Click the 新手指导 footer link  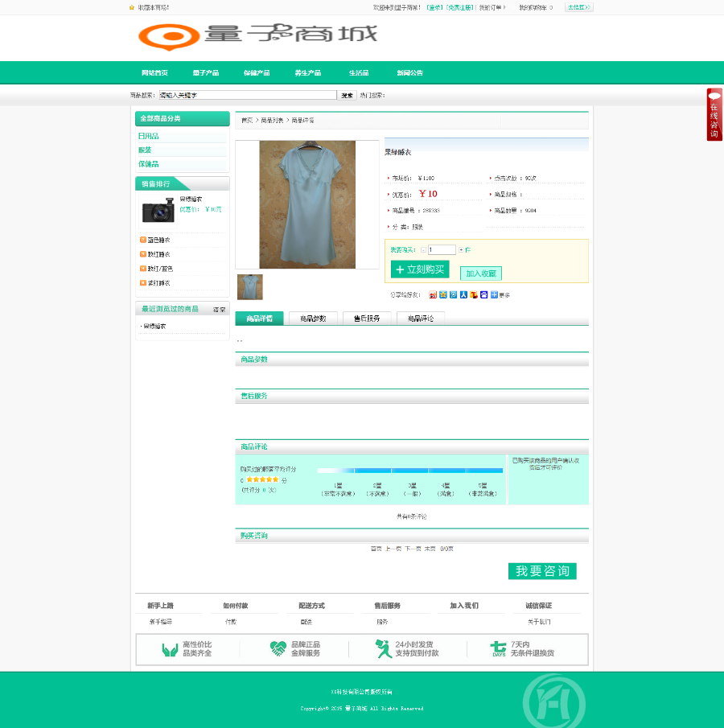(x=161, y=622)
